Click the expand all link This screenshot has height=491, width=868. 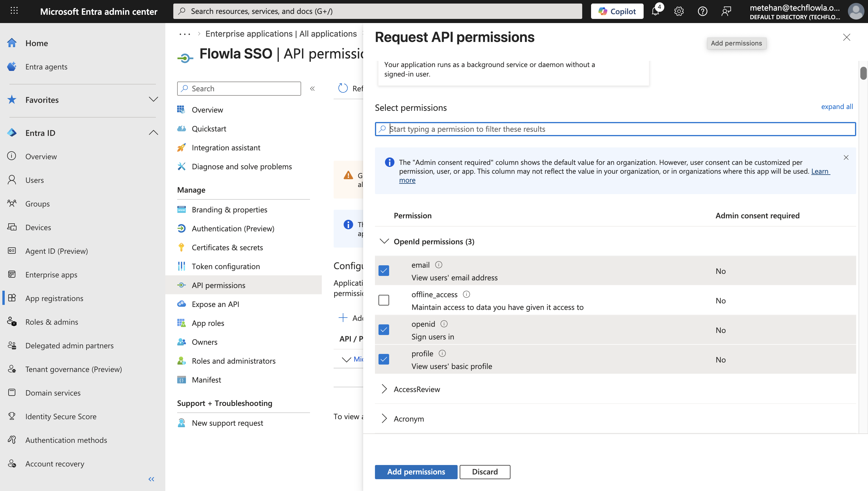coord(837,107)
